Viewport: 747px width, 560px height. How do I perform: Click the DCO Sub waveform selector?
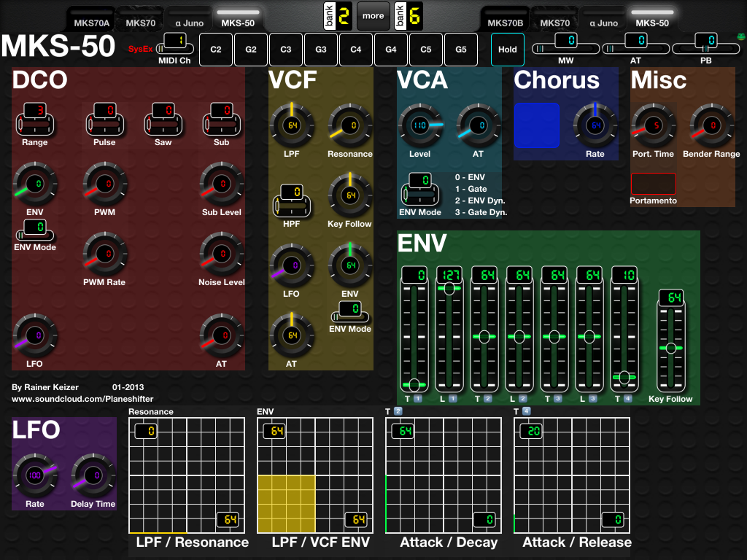222,119
